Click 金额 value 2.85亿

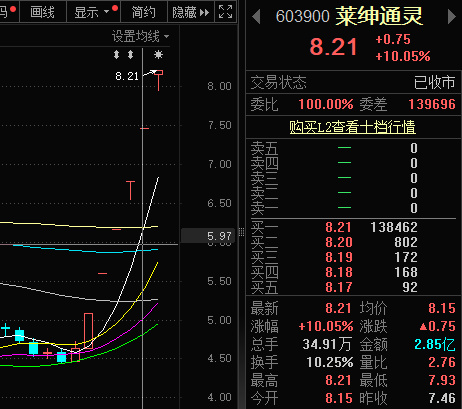click(435, 344)
